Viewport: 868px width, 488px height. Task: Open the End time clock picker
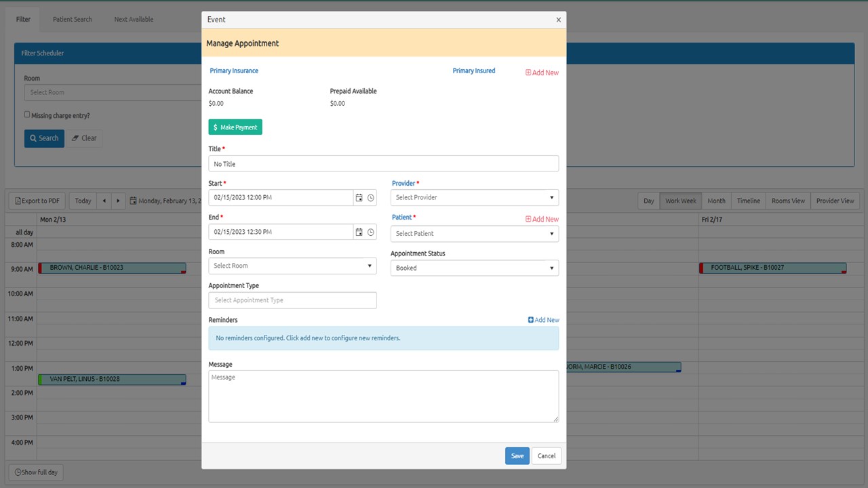371,231
